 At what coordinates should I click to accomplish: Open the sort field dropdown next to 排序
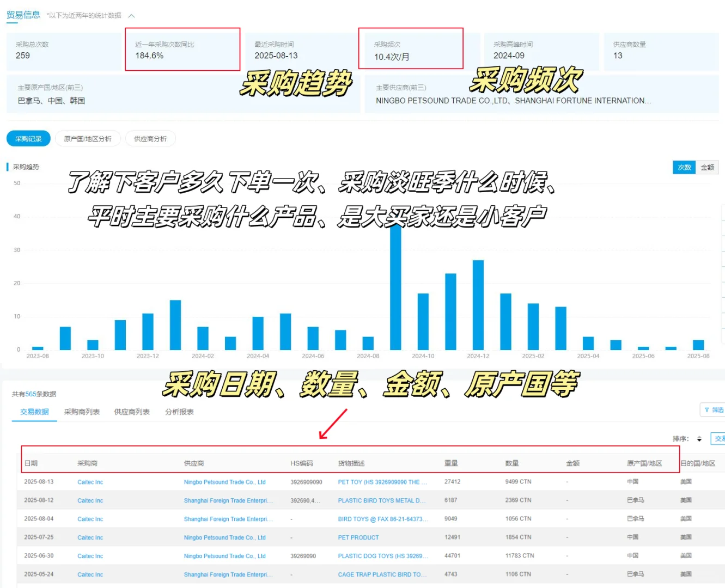[718, 438]
